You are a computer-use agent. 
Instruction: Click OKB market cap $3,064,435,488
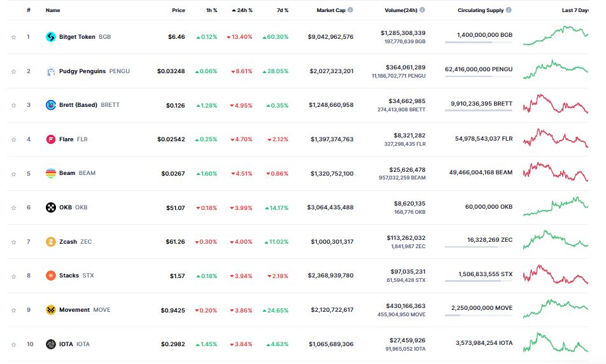pos(330,207)
